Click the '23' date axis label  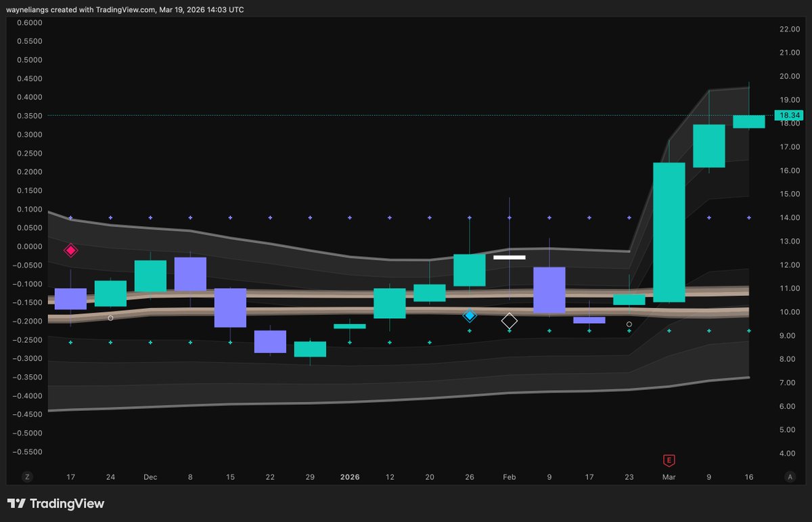[629, 477]
